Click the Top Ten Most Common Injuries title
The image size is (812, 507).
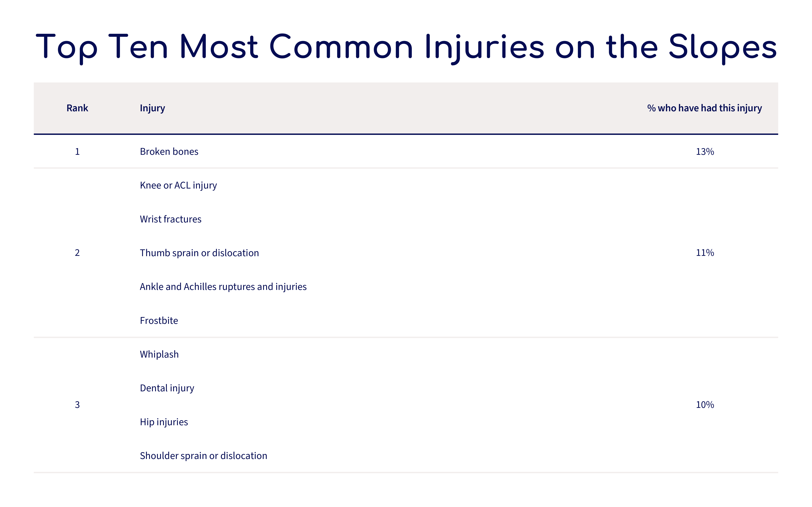(406, 48)
